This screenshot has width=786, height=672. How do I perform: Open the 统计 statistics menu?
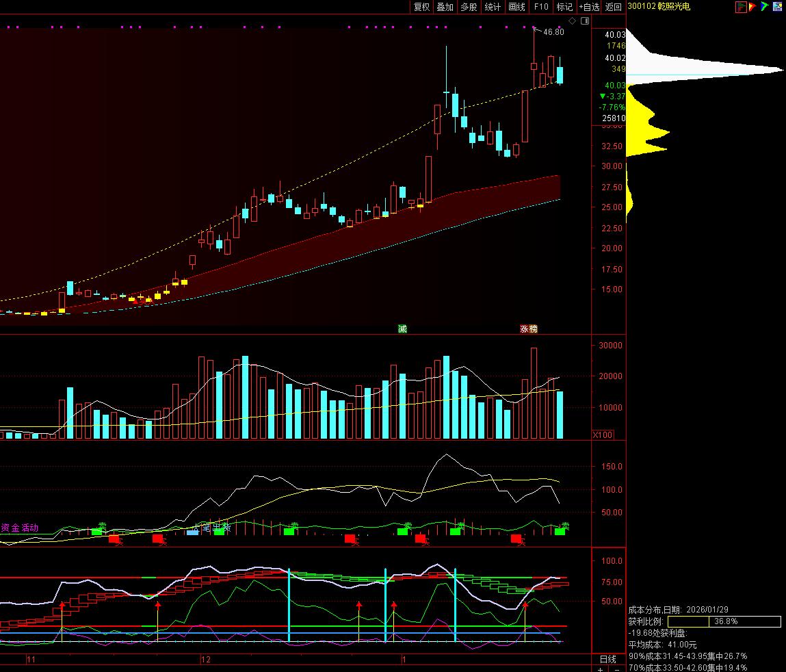pyautogui.click(x=493, y=7)
